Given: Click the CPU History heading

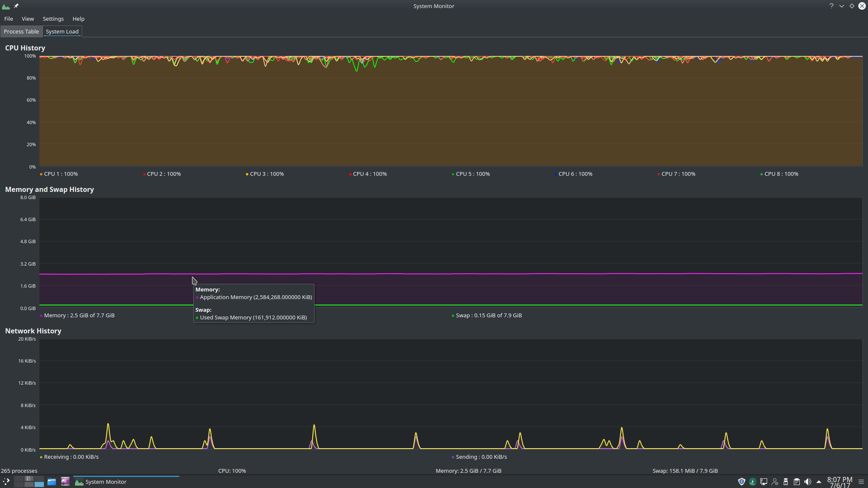Looking at the screenshot, I should pos(25,48).
